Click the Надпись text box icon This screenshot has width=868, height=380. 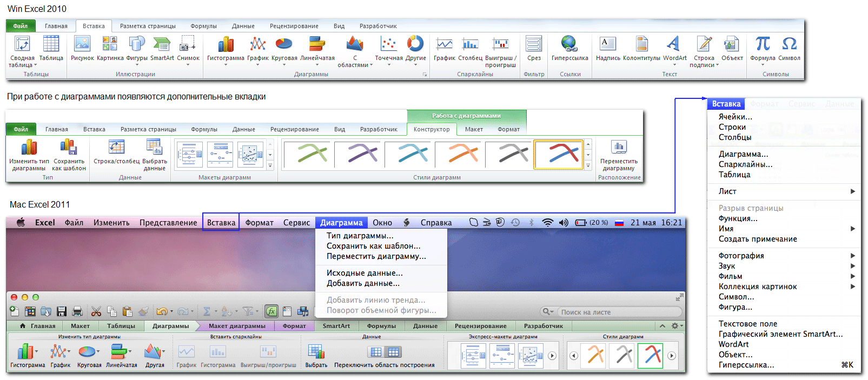608,44
